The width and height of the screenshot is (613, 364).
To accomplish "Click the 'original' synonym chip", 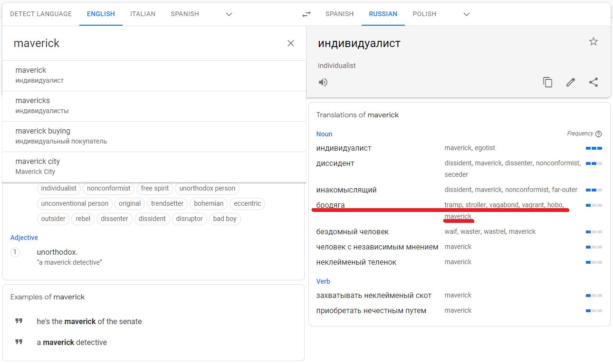I will point(130,203).
